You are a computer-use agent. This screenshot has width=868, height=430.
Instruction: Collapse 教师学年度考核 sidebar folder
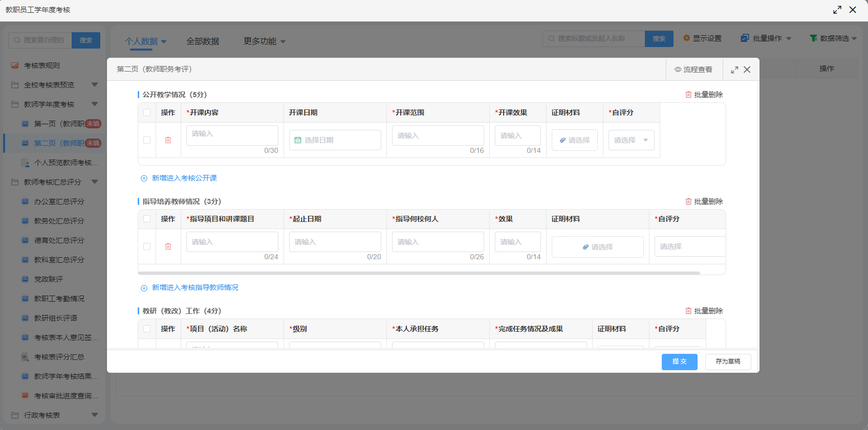(x=95, y=104)
